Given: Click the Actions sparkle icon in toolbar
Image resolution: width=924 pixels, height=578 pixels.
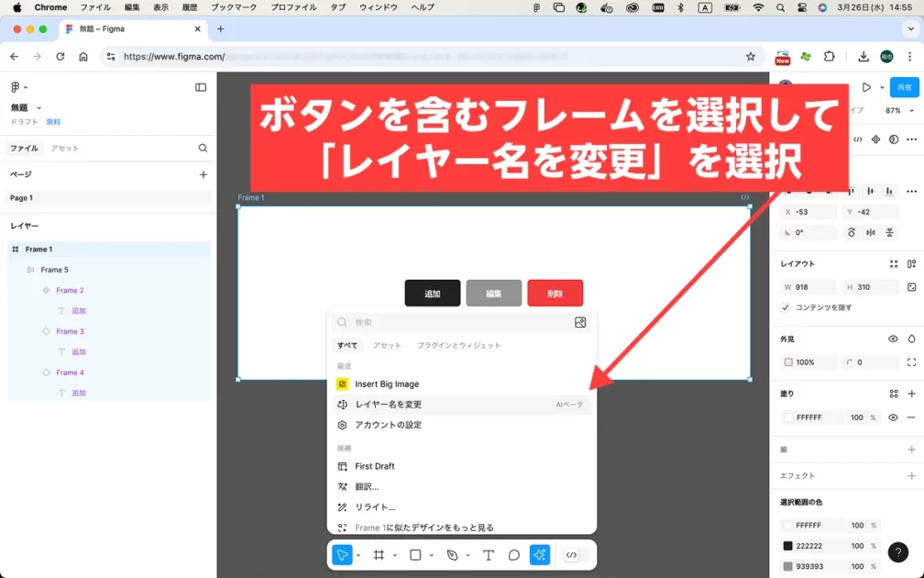Looking at the screenshot, I should [x=540, y=555].
